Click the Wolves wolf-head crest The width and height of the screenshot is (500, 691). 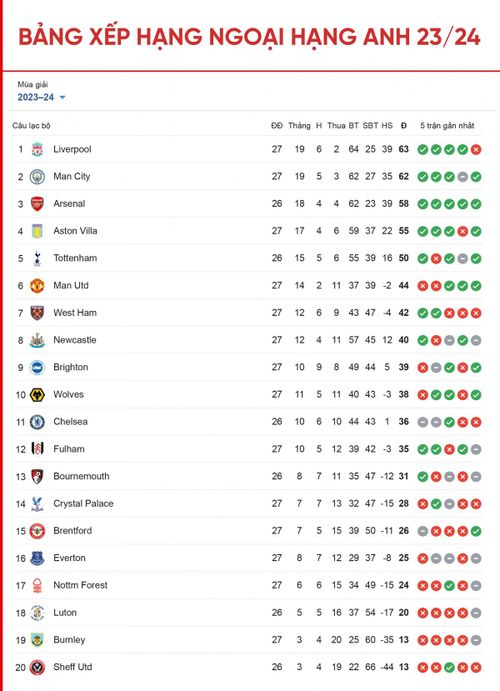pyautogui.click(x=37, y=395)
